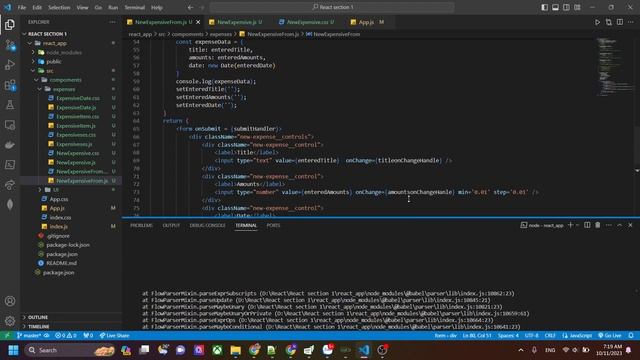Open the File menu

tap(22, 7)
